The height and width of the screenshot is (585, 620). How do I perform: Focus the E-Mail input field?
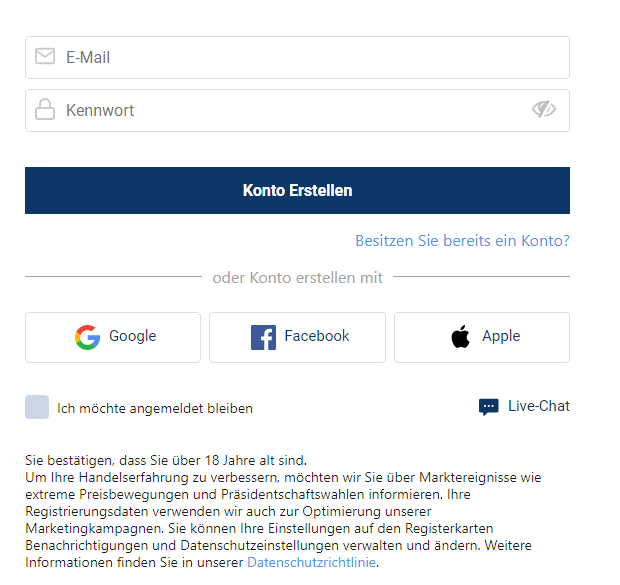pyautogui.click(x=300, y=58)
